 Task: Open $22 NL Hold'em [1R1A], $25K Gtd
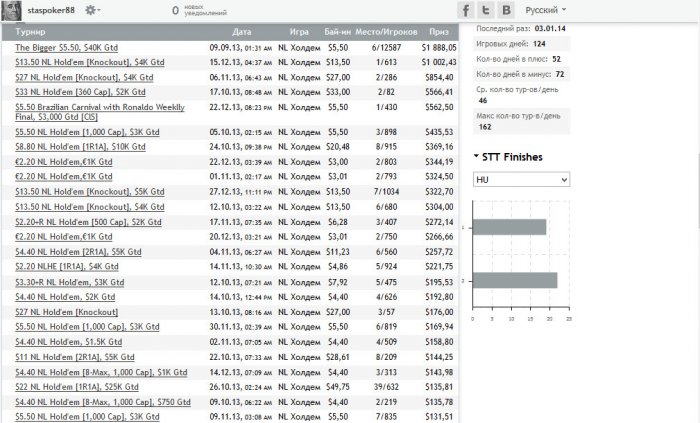[77, 387]
